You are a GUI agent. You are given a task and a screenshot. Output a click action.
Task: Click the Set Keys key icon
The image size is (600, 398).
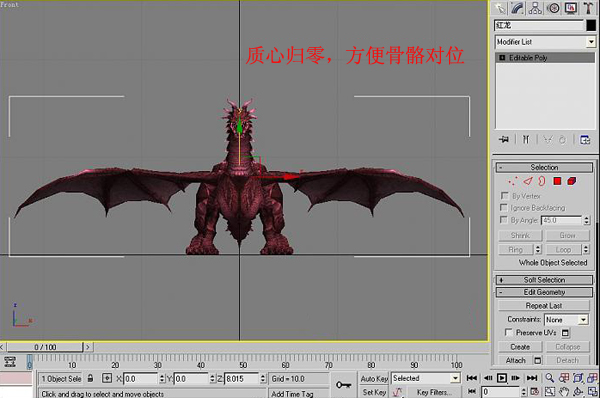(343, 385)
